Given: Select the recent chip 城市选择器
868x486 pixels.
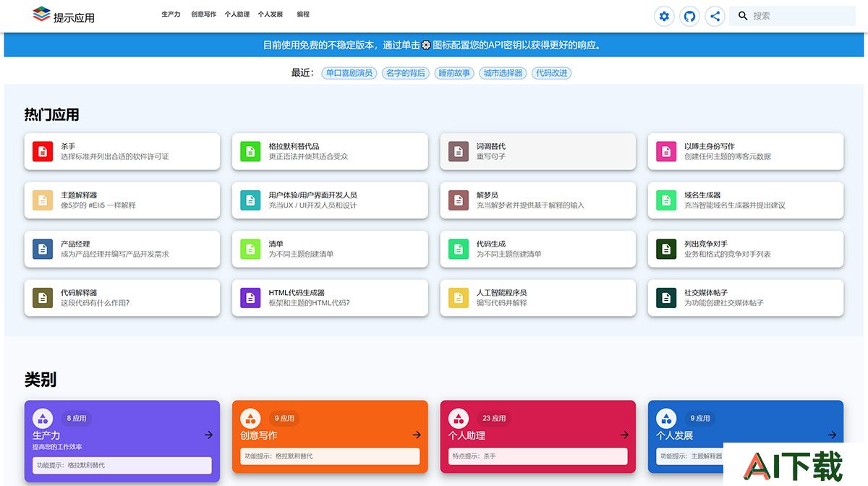Looking at the screenshot, I should pyautogui.click(x=503, y=73).
